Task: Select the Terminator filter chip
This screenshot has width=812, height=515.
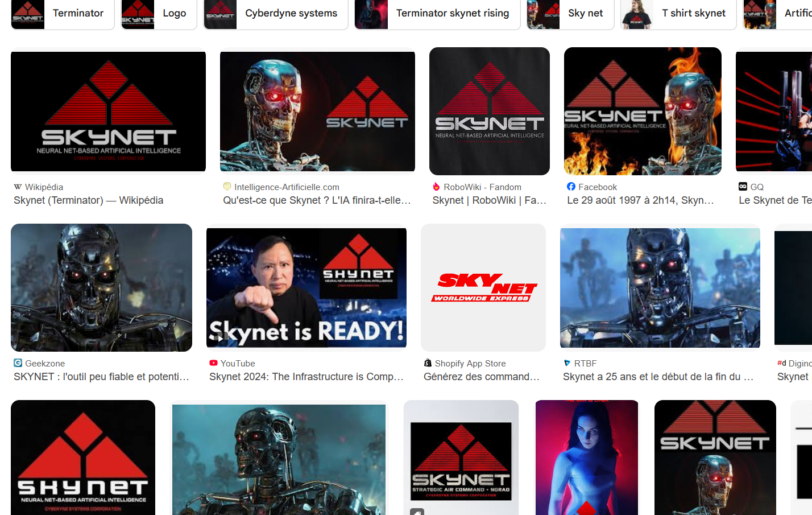Action: pyautogui.click(x=63, y=13)
